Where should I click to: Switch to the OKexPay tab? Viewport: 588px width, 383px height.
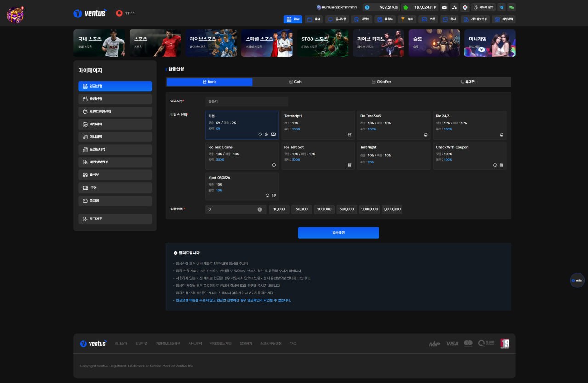(x=381, y=82)
